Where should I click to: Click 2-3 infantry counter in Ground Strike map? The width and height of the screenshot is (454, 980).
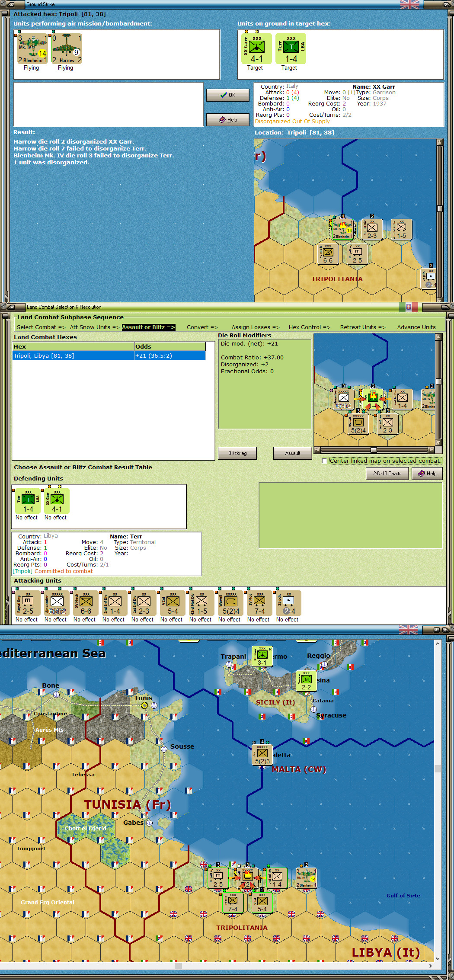tap(372, 230)
